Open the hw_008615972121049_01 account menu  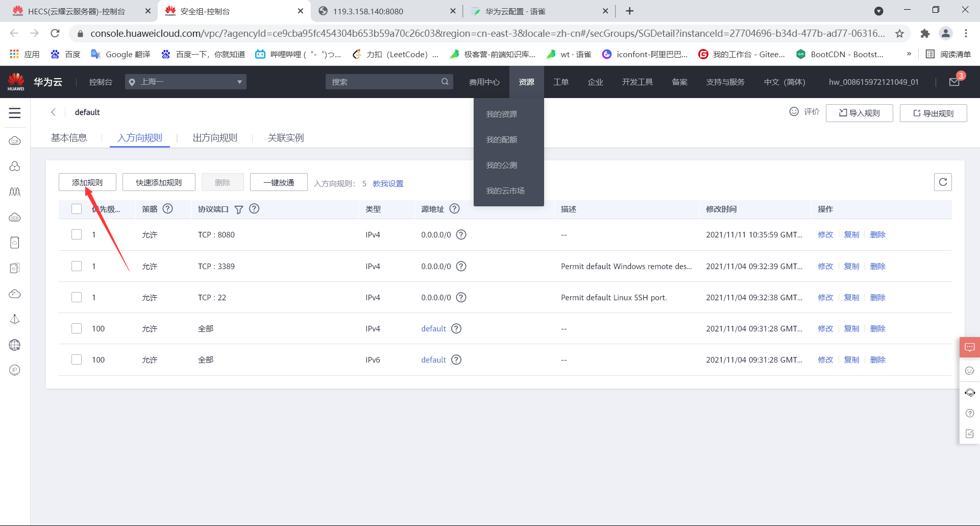pyautogui.click(x=873, y=82)
